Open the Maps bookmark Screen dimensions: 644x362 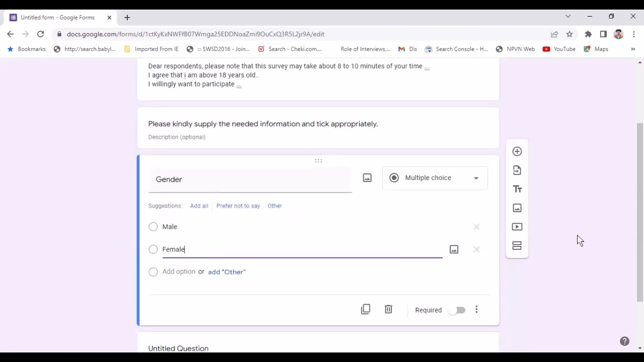[x=596, y=49]
